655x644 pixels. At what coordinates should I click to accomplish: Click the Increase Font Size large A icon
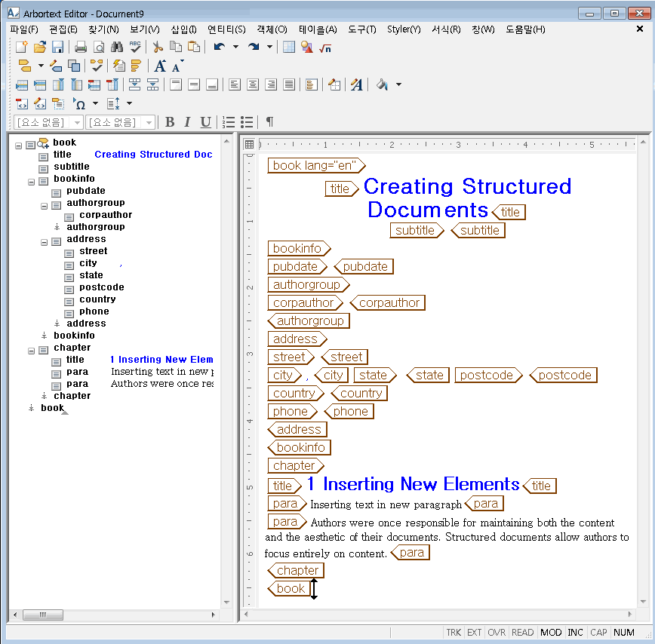pos(160,66)
